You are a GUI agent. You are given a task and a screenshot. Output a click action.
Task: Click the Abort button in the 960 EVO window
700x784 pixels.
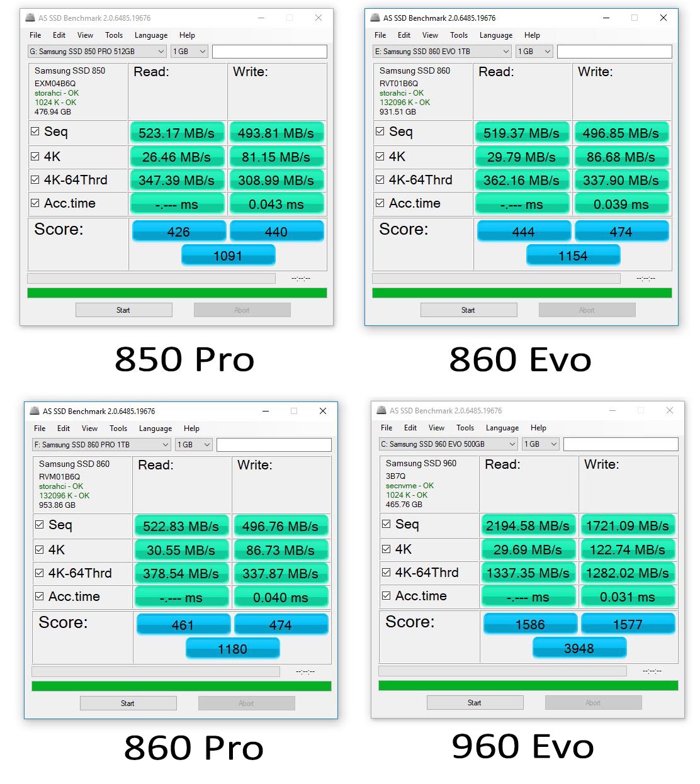594,702
